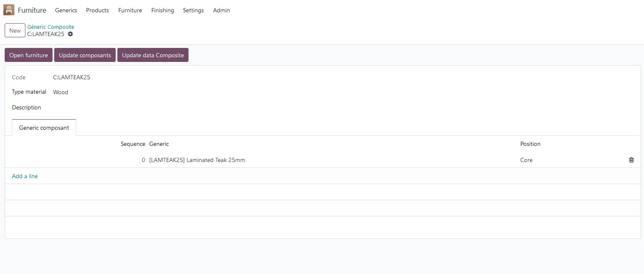644x274 pixels.
Task: Click the C:LAMTEAK25 breadcrumb record name
Action: [x=46, y=34]
